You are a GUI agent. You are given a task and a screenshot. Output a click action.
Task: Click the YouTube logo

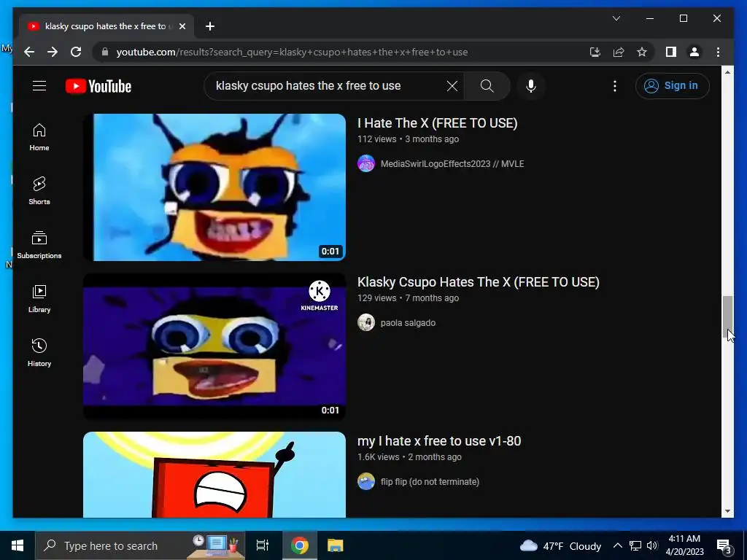98,86
